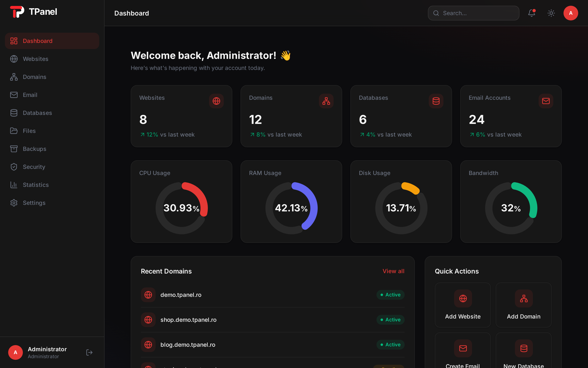Click globe icon next to blog.demo.tpanel.ro
588x368 pixels.
coord(148,345)
